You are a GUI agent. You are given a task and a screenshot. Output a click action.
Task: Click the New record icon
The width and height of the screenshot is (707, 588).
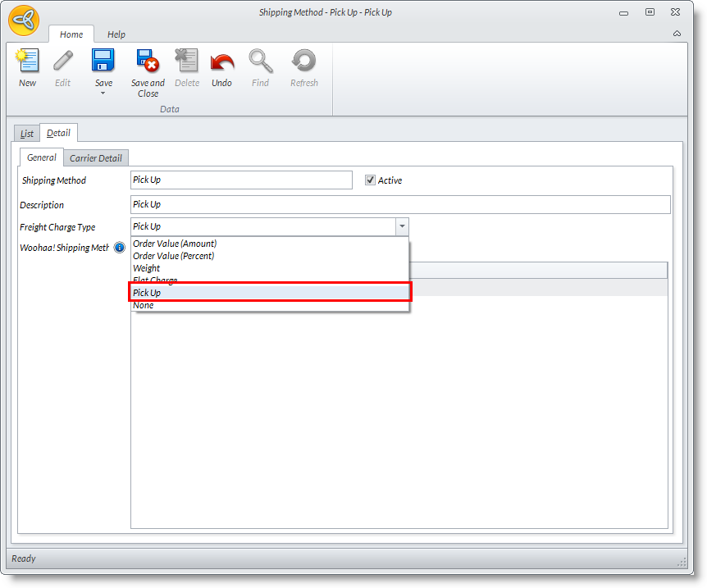(x=27, y=62)
